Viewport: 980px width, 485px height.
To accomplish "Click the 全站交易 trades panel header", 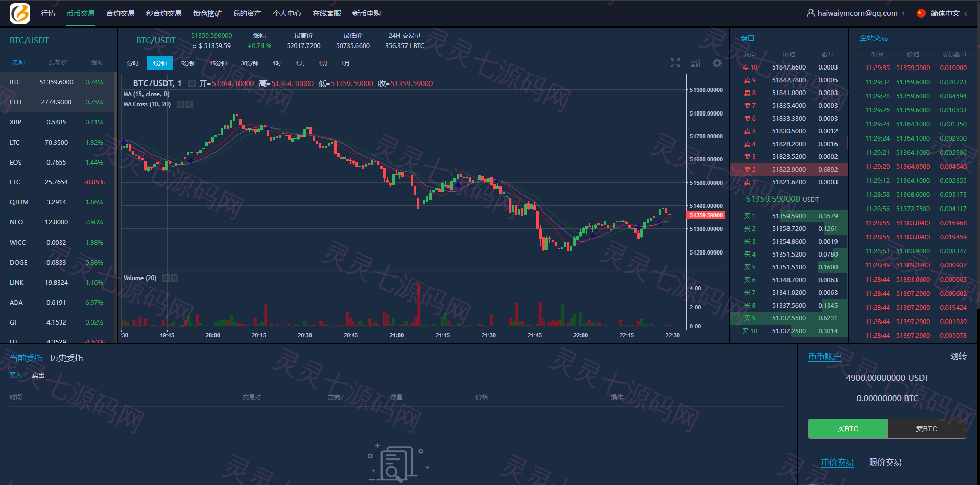I will pyautogui.click(x=873, y=38).
